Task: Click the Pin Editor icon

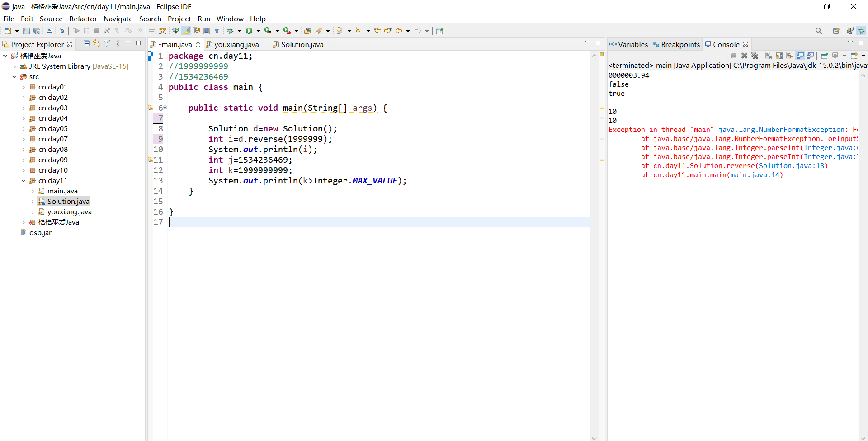Action: 439,31
